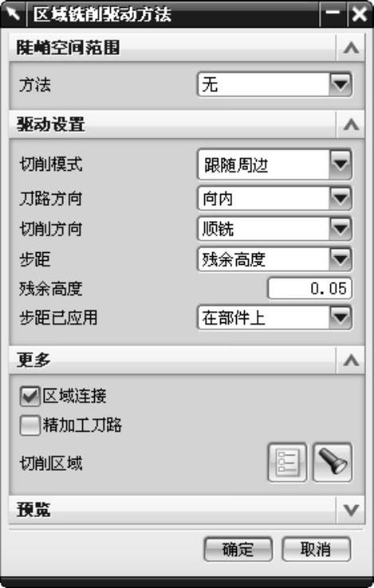Toggle the 区域连接 checkbox
The image size is (374, 588).
[30, 396]
